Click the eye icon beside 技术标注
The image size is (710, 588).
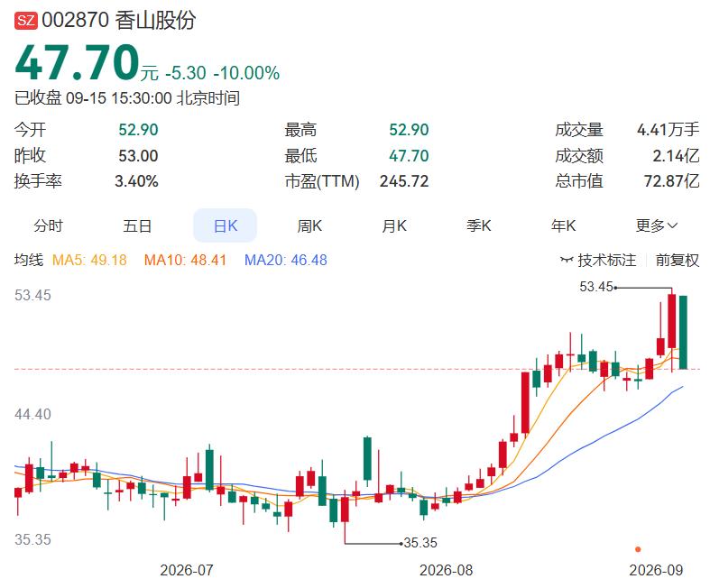(x=566, y=260)
